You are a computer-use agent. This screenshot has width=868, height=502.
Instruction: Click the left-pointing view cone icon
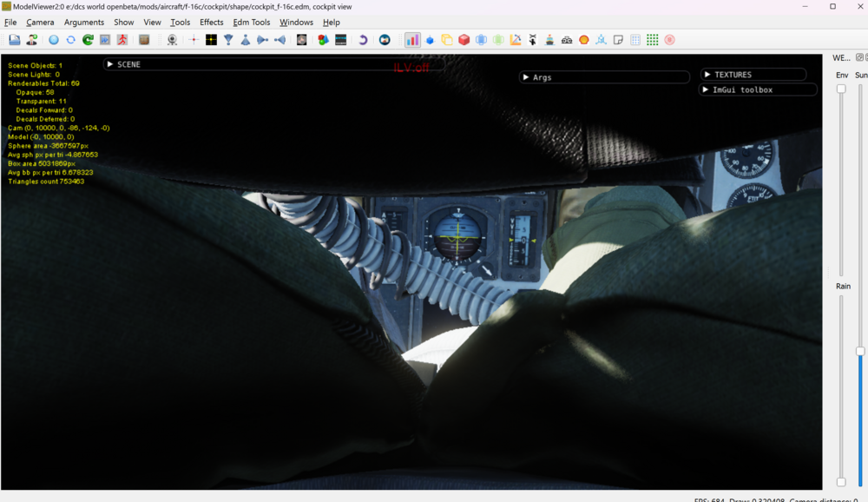[x=280, y=40]
